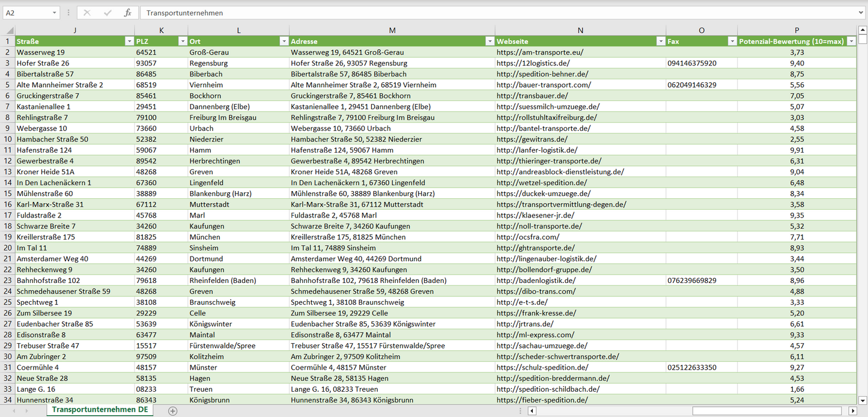The width and height of the screenshot is (868, 417).
Task: Click the https://12logistics.de/ website cell
Action: (533, 63)
